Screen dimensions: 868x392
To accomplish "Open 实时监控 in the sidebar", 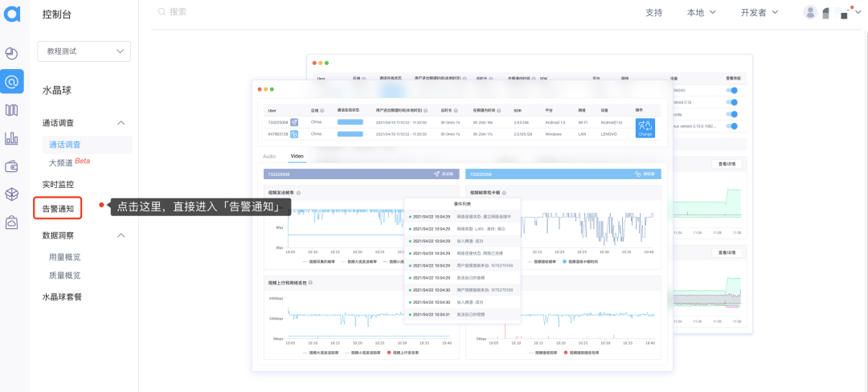I will pos(58,185).
